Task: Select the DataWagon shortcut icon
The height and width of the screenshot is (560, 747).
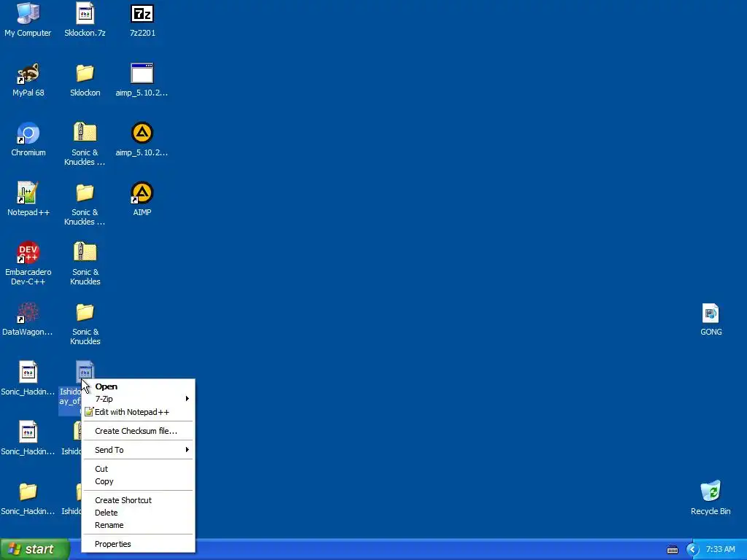Action: click(28, 319)
